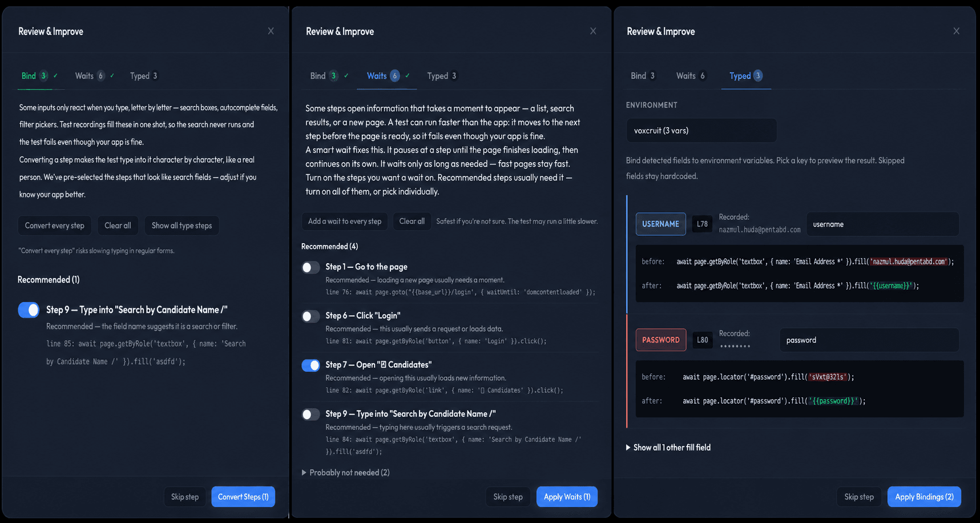Enable wait for Step 9 in the middle panel
The width and height of the screenshot is (980, 523).
tap(310, 415)
